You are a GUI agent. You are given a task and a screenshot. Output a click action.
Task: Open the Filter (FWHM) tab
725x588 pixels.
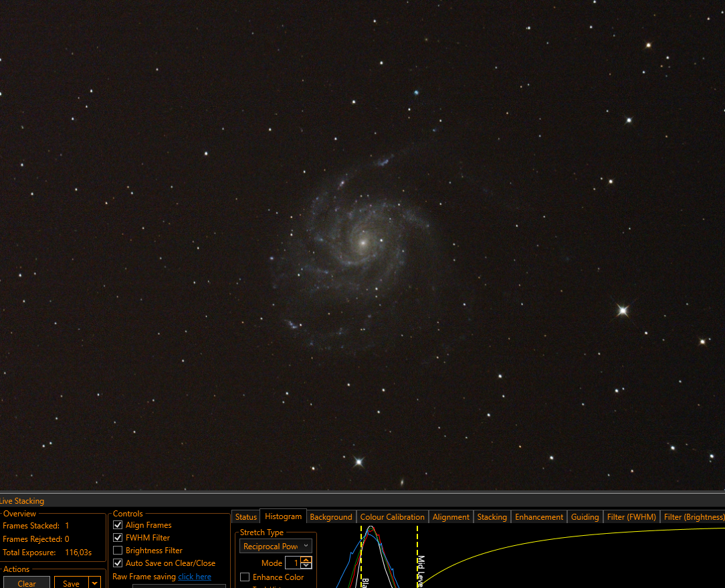tap(631, 516)
